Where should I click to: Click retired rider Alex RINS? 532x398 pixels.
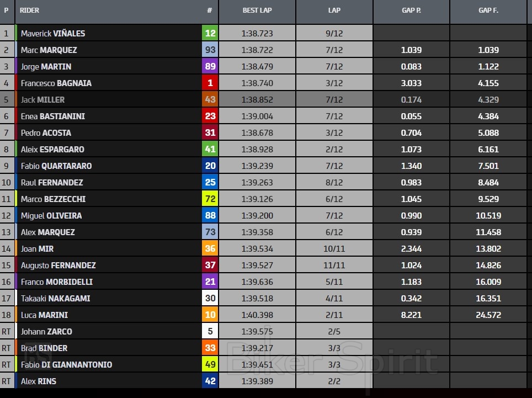(x=39, y=381)
